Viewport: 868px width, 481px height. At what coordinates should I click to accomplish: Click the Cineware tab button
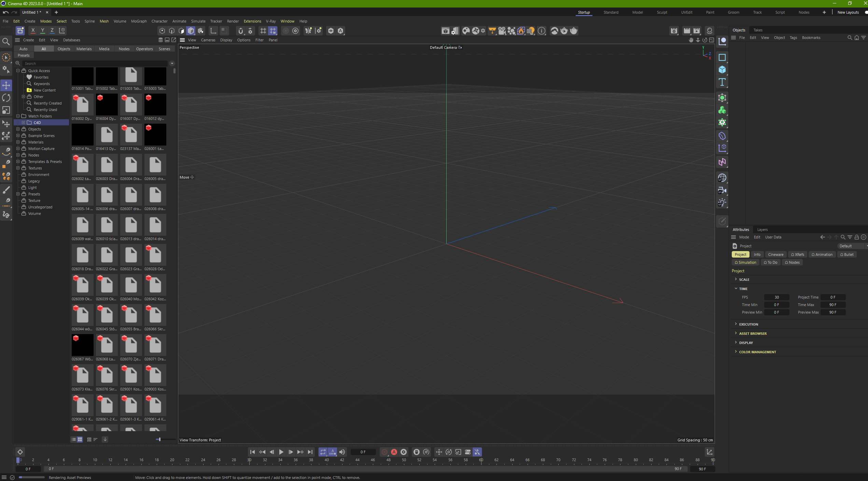tap(775, 255)
